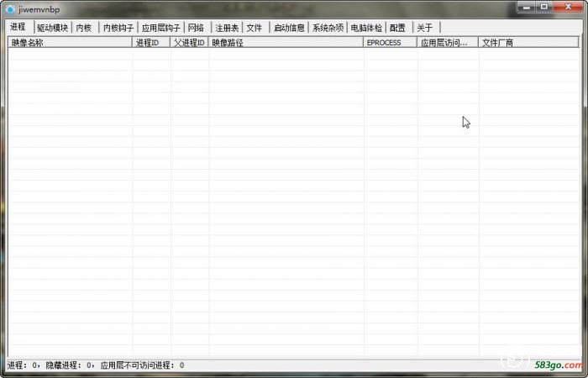Image resolution: width=588 pixels, height=378 pixels.
Task: Sort by 进程ID column header
Action: click(x=151, y=42)
